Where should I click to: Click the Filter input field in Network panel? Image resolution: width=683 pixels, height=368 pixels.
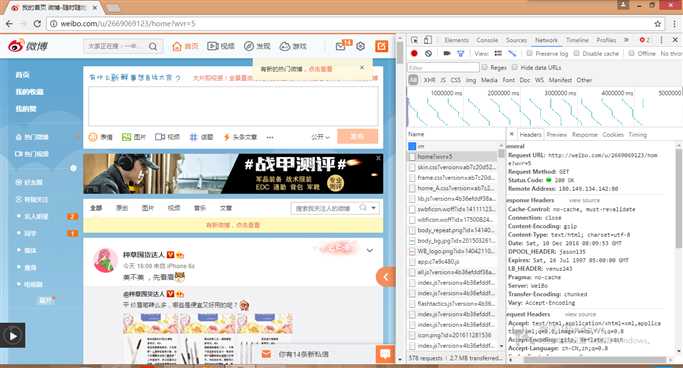(x=443, y=68)
